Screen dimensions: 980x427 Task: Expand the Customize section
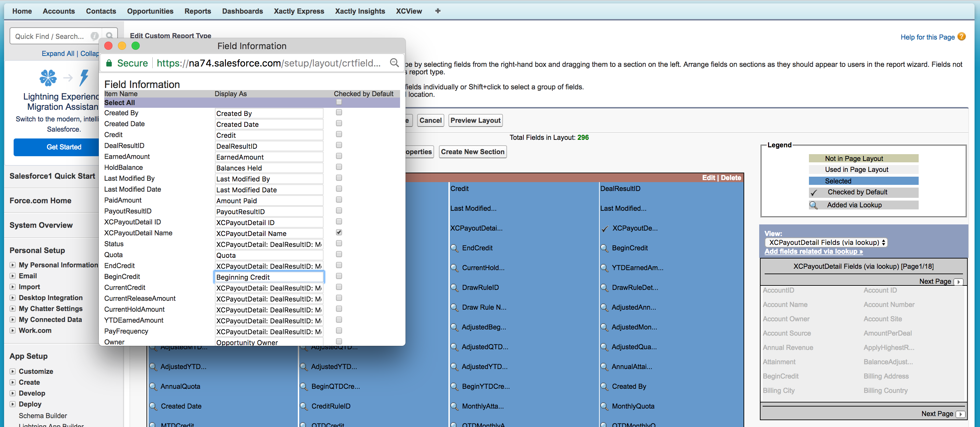click(x=13, y=371)
